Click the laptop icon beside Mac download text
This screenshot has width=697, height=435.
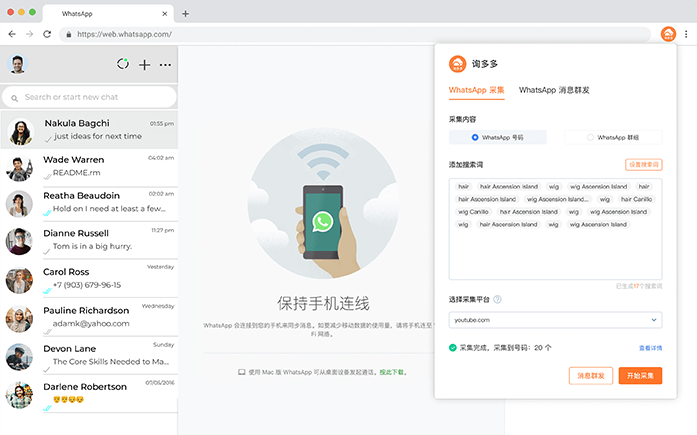coord(241,372)
